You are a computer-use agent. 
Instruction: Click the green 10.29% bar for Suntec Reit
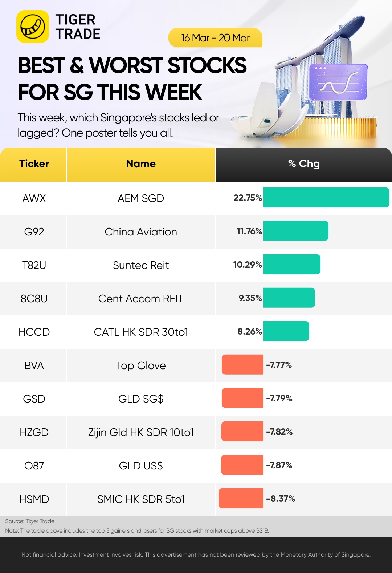coord(291,264)
